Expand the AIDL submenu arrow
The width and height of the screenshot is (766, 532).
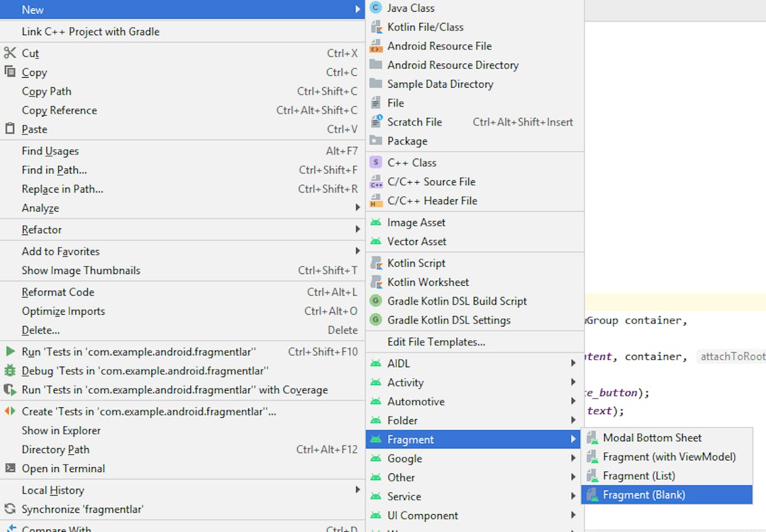coord(573,364)
